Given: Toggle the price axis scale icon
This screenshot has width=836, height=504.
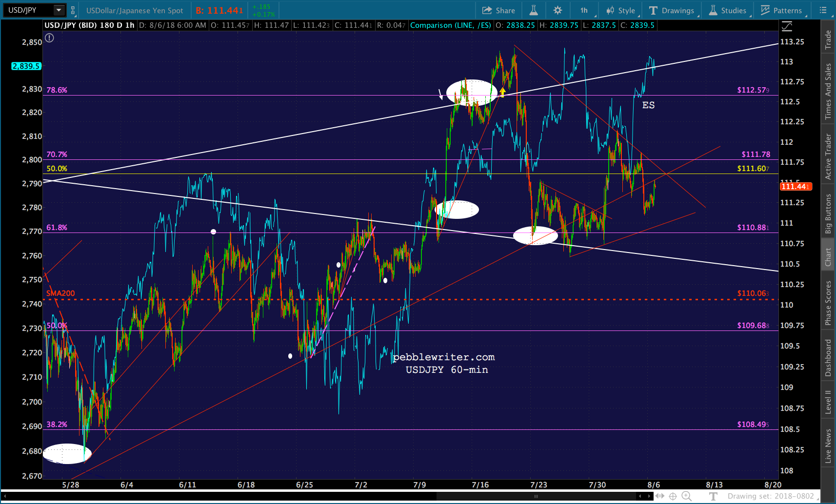Looking at the screenshot, I should (x=787, y=26).
